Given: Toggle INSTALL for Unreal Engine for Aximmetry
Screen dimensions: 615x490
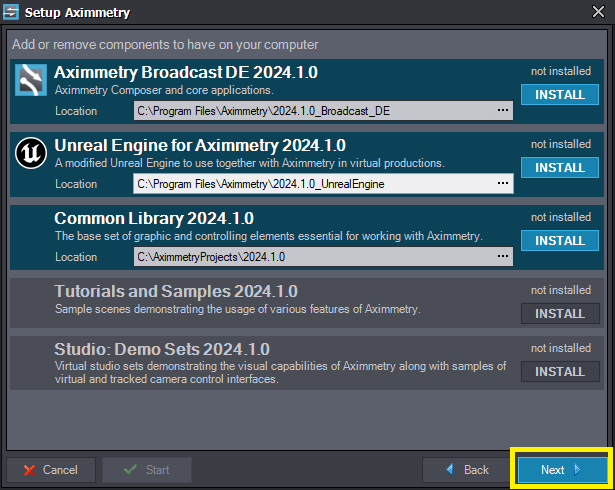Looking at the screenshot, I should (560, 167).
